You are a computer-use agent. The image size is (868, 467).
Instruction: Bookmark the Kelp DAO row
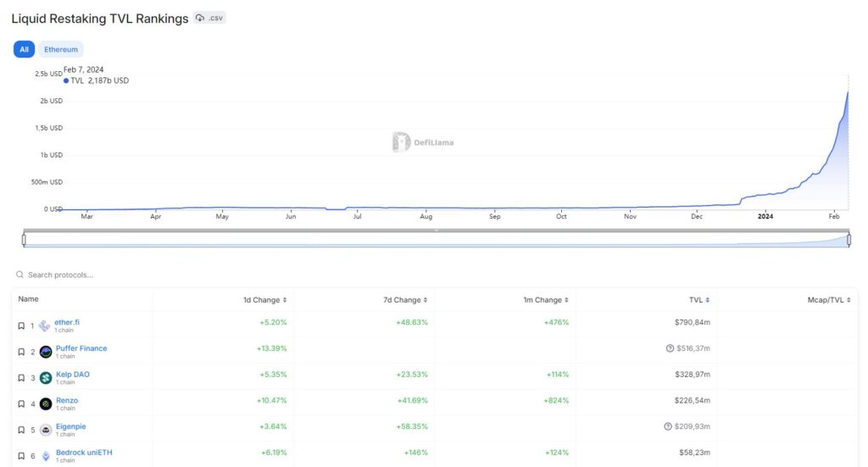[x=21, y=378]
